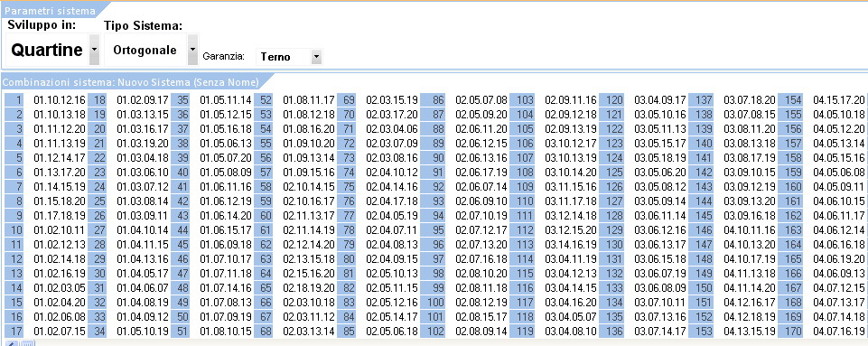The height and width of the screenshot is (346, 868).
Task: Click combination 04.10.11.16
Action: (x=750, y=229)
